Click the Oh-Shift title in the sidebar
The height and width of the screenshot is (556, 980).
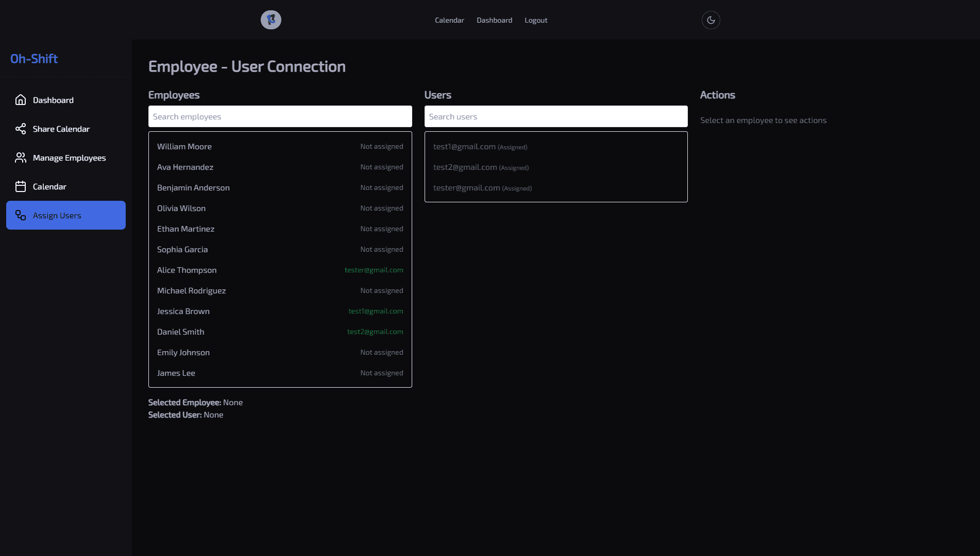(34, 58)
